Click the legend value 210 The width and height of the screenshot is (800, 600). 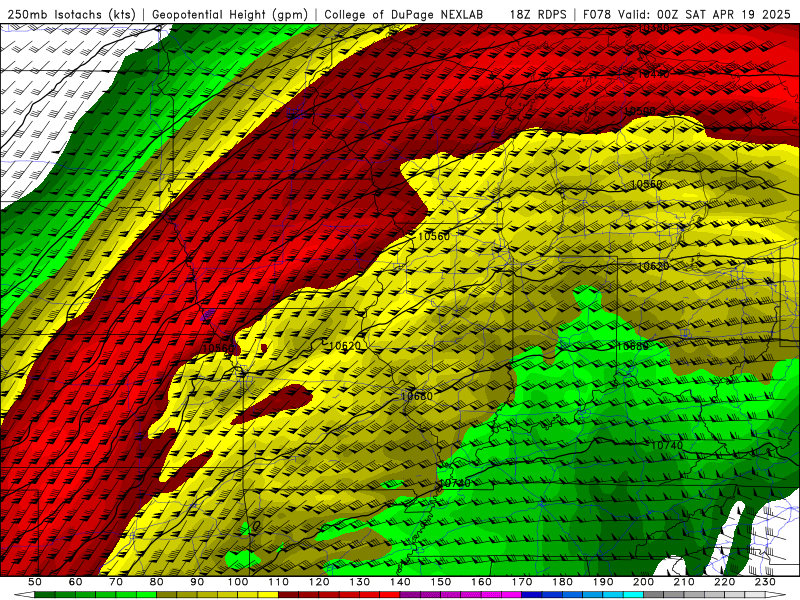[x=685, y=582]
